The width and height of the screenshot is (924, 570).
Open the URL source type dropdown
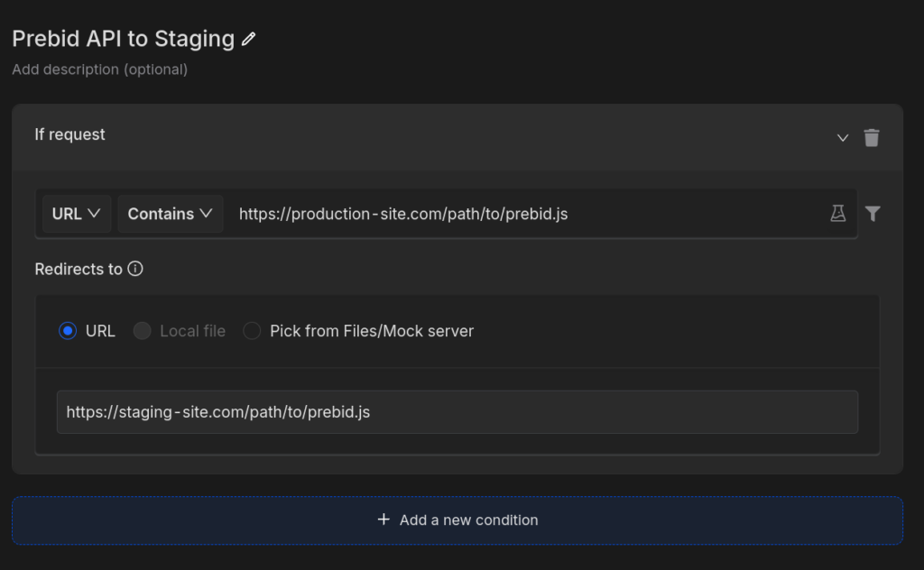pos(77,214)
